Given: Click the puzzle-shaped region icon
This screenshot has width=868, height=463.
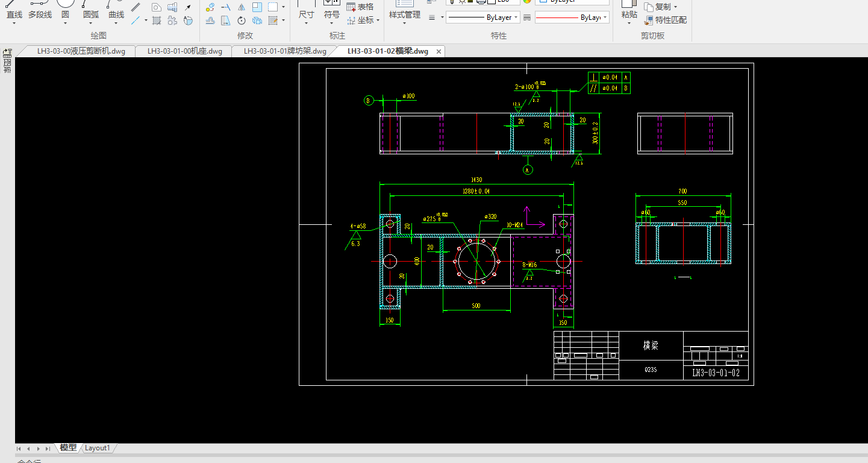Looking at the screenshot, I should tap(172, 20).
